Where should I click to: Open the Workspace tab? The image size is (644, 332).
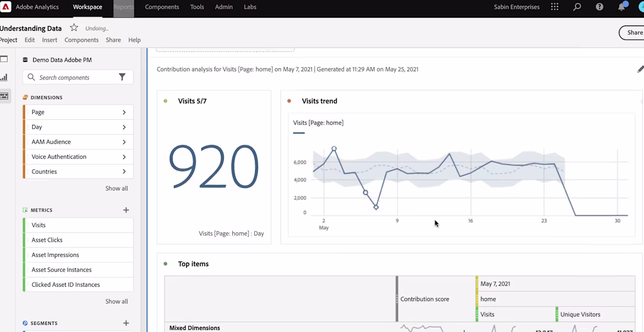point(88,7)
